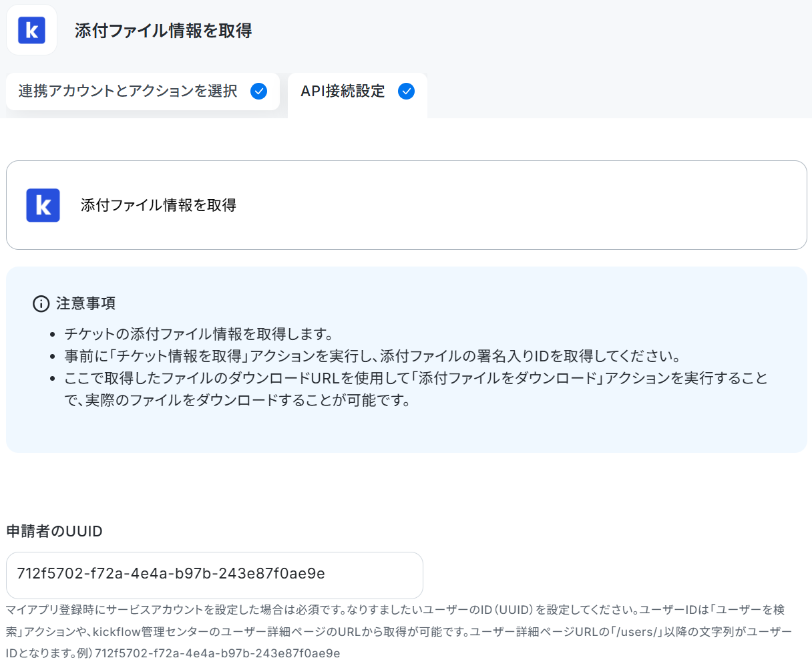Click the blue checkmark on the 連携アカウント tab
812x662 pixels.
[x=259, y=92]
